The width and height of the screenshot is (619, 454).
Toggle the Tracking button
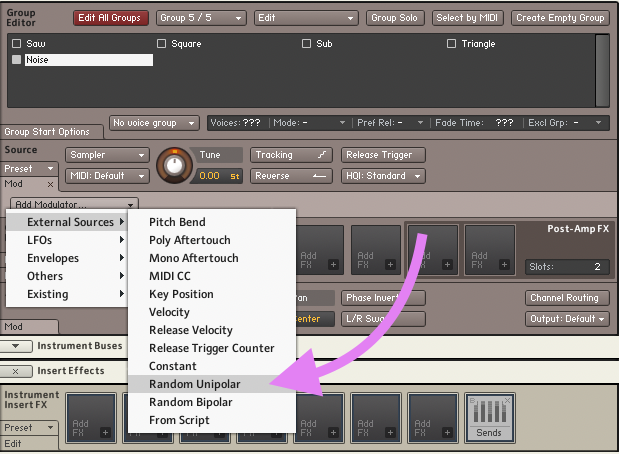coord(292,155)
